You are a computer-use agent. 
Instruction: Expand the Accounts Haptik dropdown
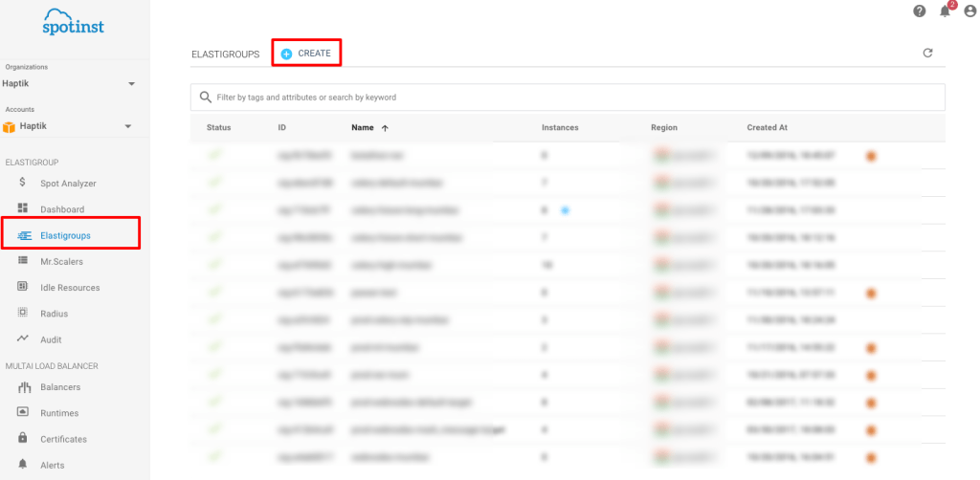[x=127, y=126]
